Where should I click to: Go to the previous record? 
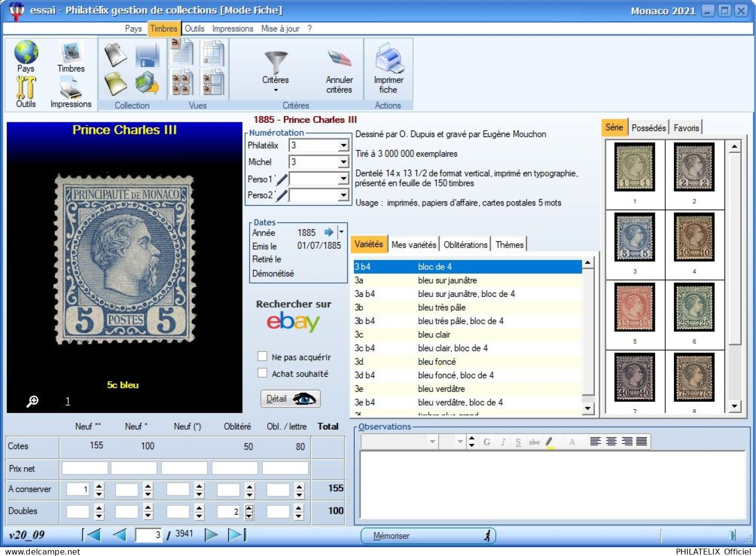pos(119,535)
